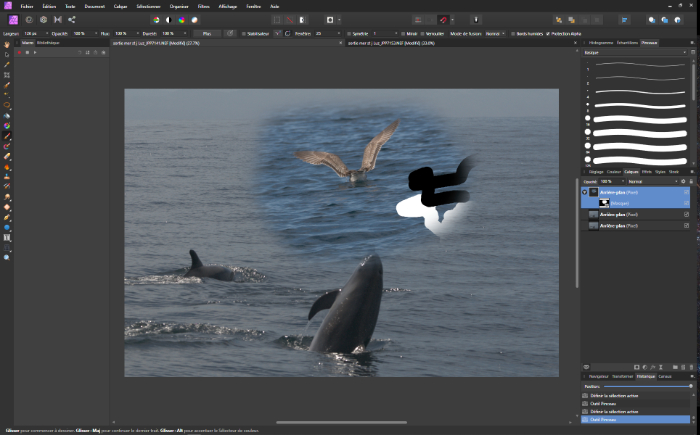
Task: Click the Plus button in context toolbar
Action: [x=206, y=33]
